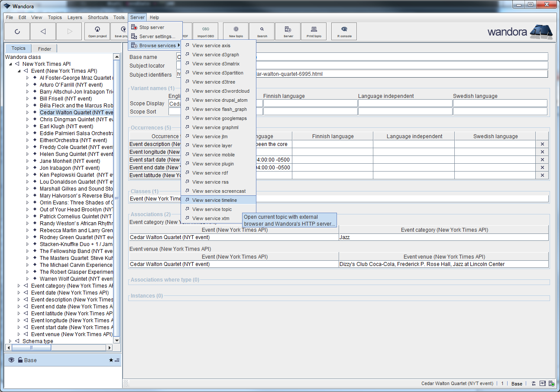Open Search from the toolbar

pyautogui.click(x=262, y=31)
